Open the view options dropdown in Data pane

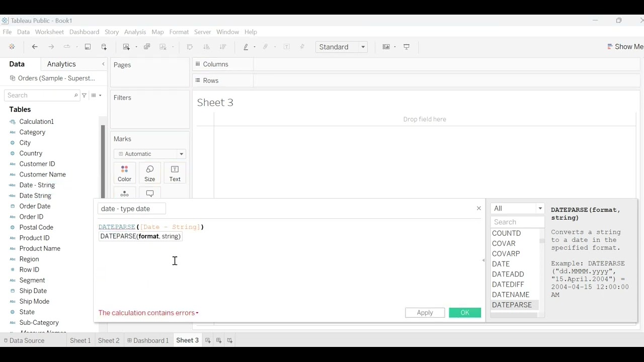[x=96, y=95]
